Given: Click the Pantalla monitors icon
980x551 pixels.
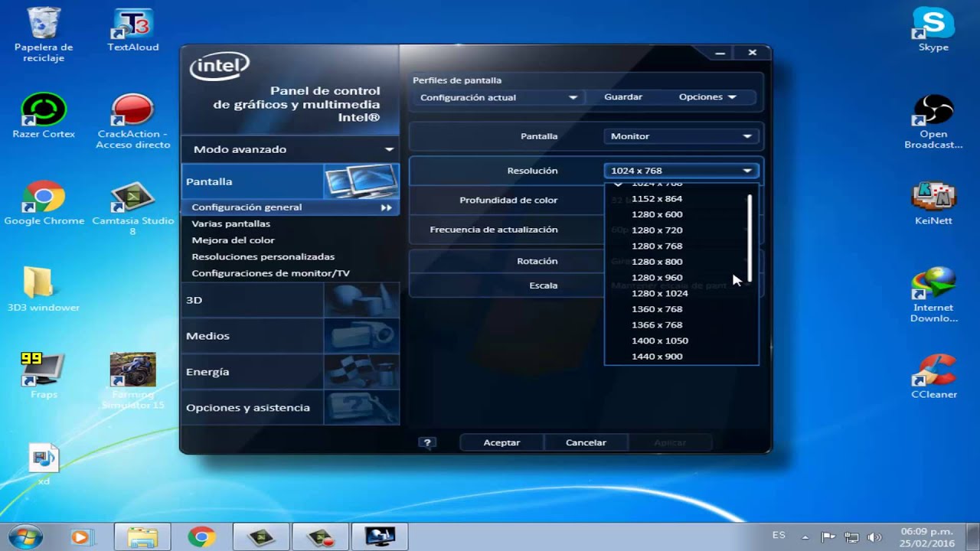Looking at the screenshot, I should pyautogui.click(x=361, y=181).
